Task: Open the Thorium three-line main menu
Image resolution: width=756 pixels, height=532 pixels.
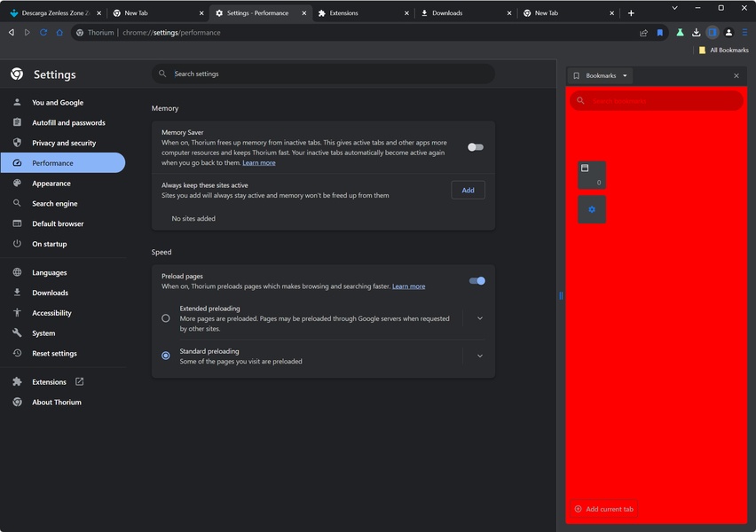Action: click(744, 33)
